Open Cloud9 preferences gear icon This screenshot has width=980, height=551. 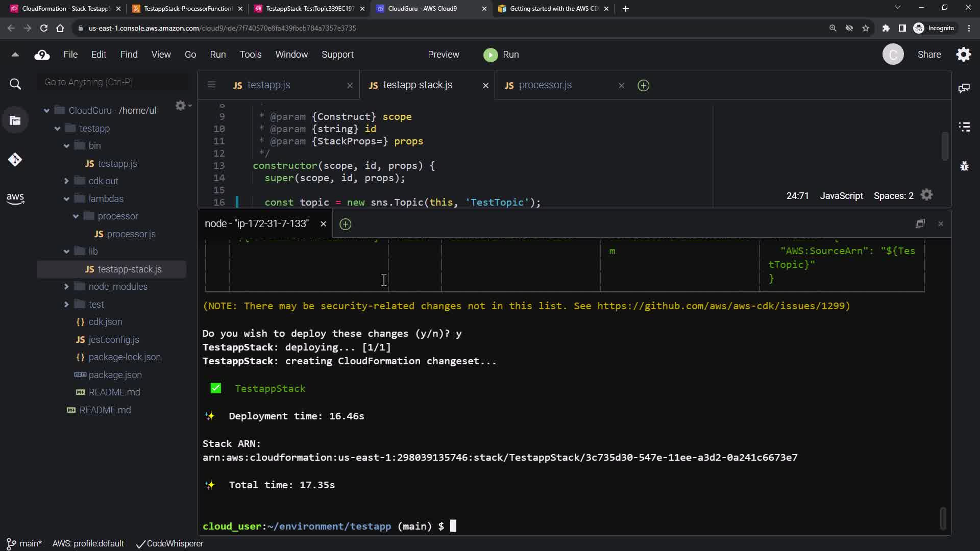tap(963, 55)
